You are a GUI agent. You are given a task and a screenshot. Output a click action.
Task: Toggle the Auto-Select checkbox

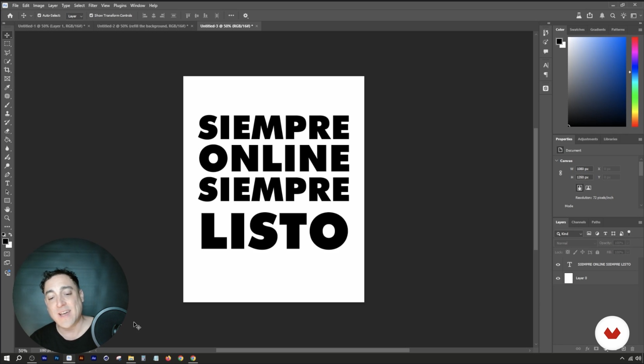click(x=39, y=15)
